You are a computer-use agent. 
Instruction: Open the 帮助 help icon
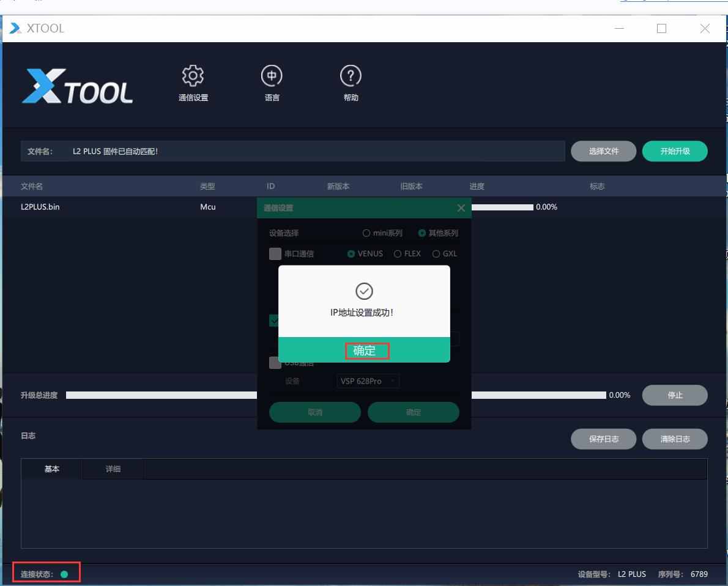point(351,76)
